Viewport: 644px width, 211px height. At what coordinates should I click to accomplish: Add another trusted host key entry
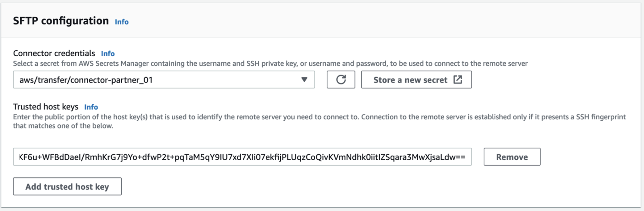(x=67, y=186)
